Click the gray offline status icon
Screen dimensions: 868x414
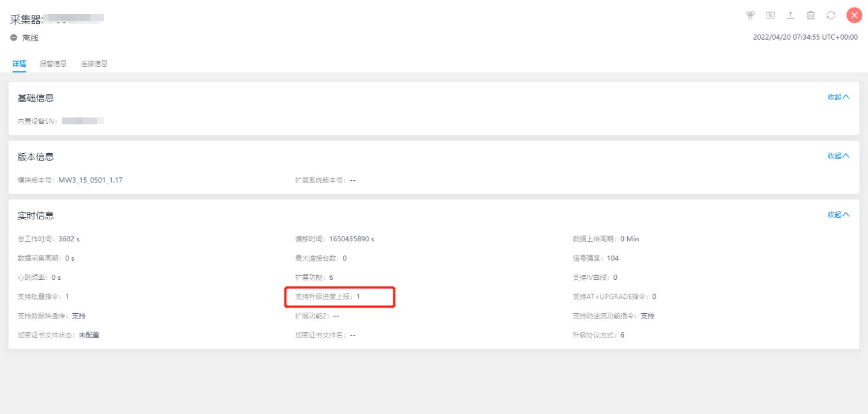14,38
